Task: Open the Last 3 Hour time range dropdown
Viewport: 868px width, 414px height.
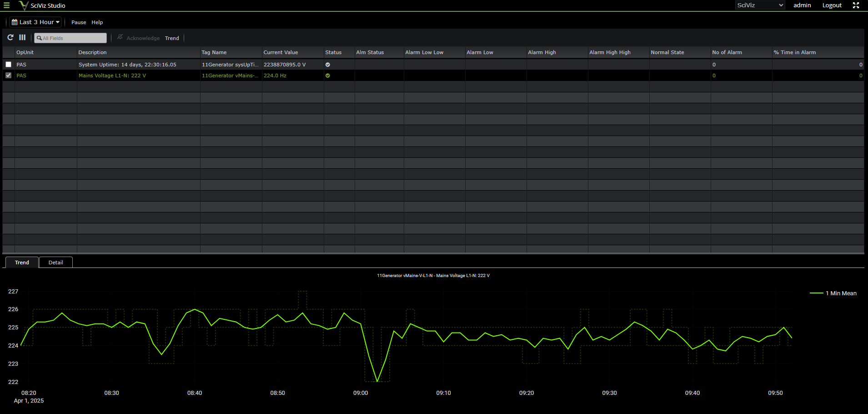Action: 35,22
